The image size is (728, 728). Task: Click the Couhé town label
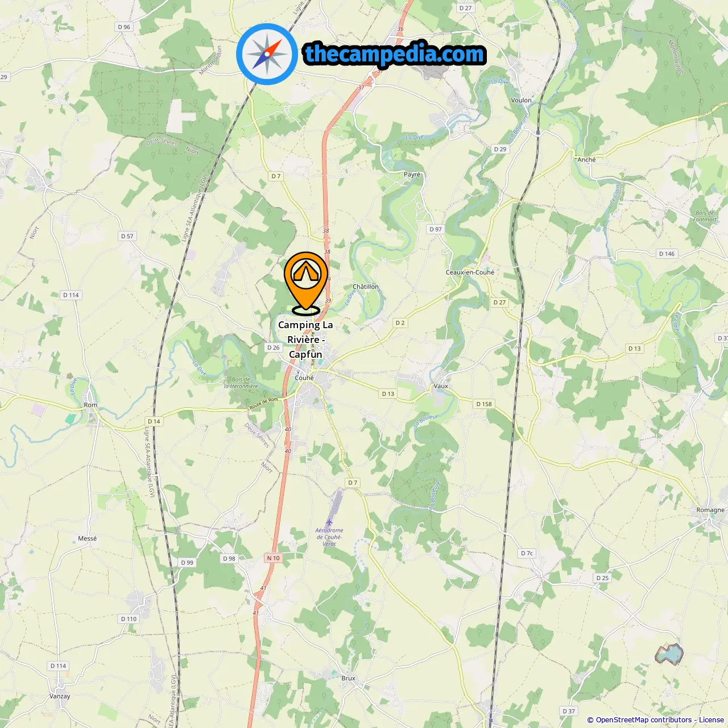click(304, 378)
